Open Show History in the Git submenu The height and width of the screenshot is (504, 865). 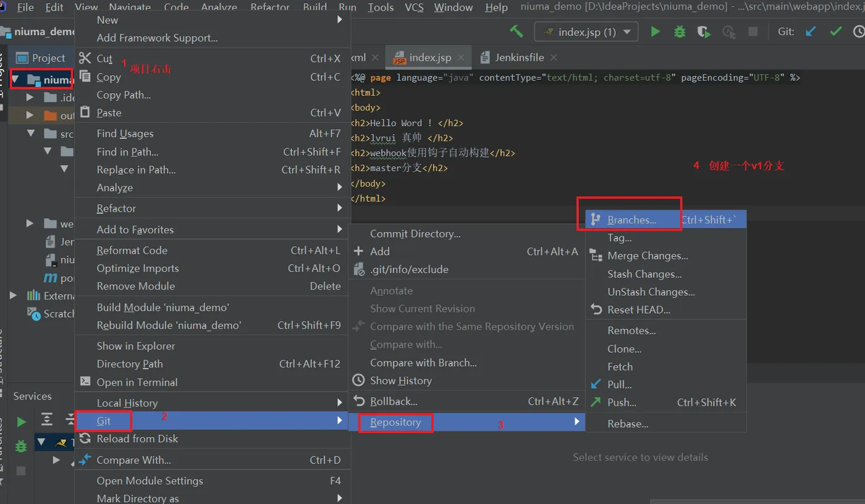point(466,380)
